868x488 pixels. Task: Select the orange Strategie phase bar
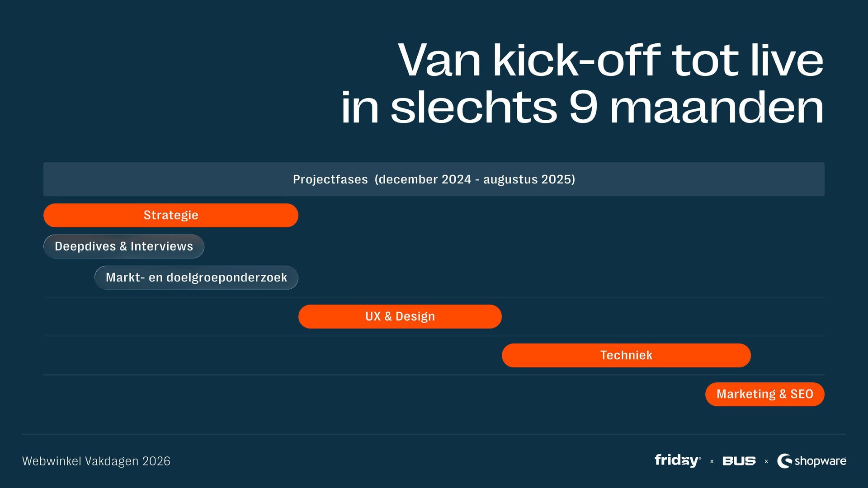tap(170, 215)
